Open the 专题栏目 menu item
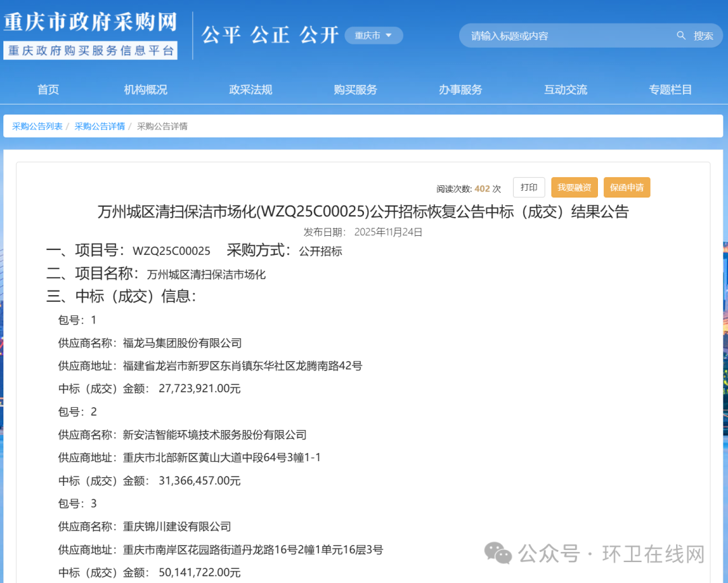 671,90
